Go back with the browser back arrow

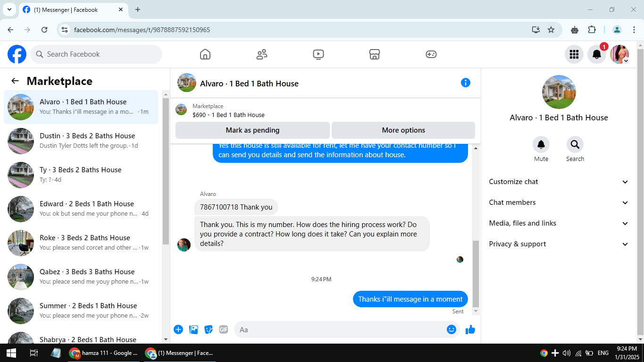click(x=10, y=30)
